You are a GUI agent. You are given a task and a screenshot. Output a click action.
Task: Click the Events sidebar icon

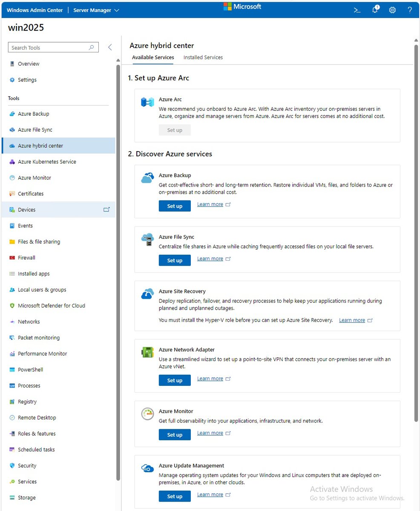12,226
